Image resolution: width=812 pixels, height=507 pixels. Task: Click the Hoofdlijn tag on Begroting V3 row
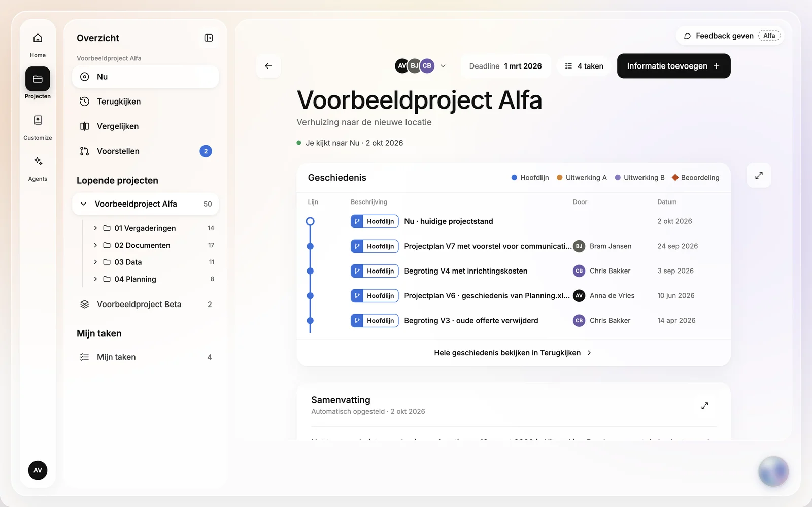click(x=375, y=321)
